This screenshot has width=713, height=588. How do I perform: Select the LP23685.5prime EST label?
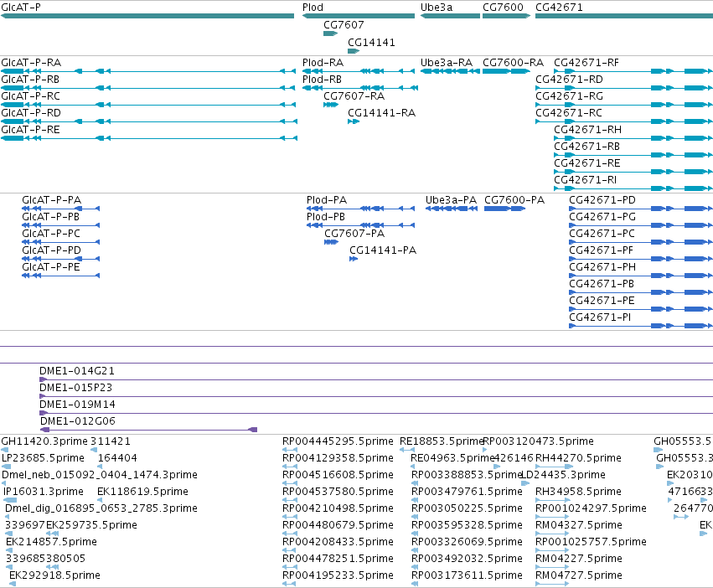(44, 458)
